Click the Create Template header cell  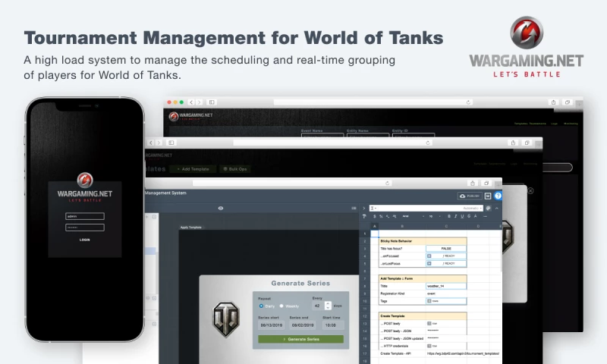click(x=423, y=316)
